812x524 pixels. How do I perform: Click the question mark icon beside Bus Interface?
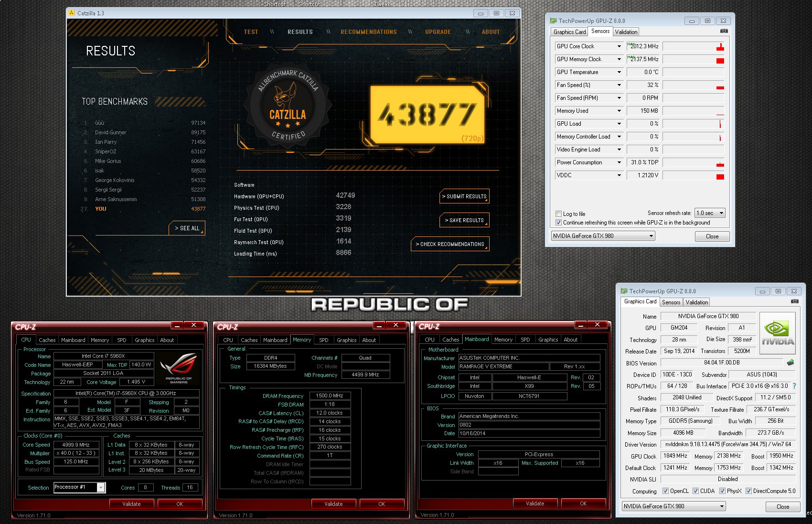tap(794, 386)
